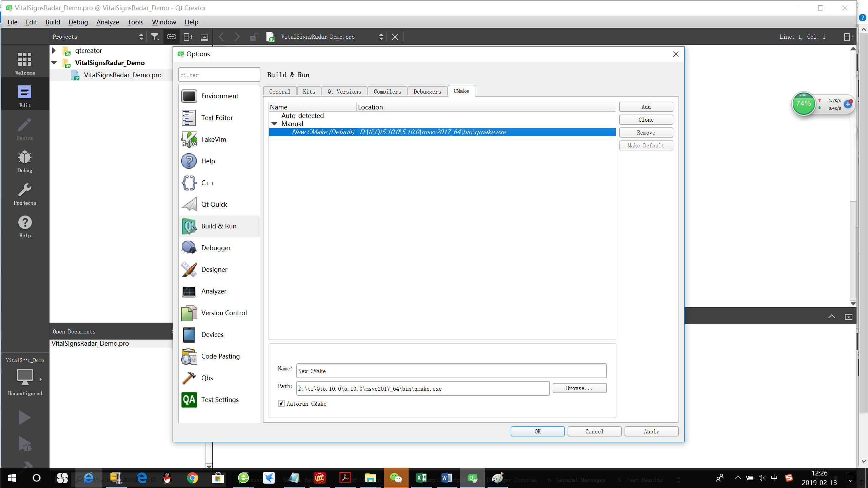Select Designer options category

coord(219,269)
